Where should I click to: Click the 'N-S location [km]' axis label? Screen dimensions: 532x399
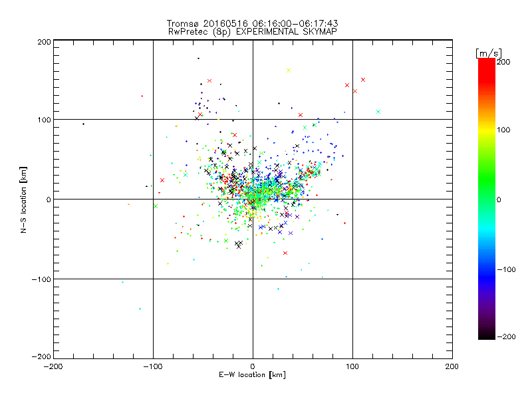(x=23, y=199)
